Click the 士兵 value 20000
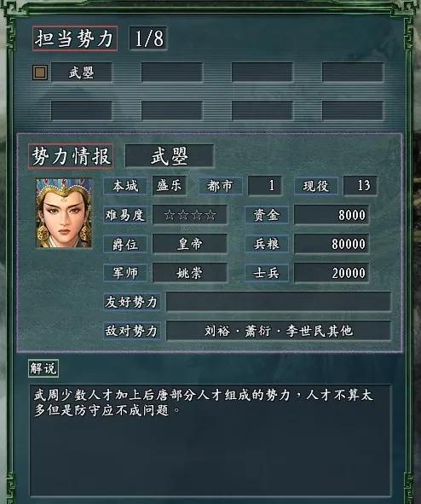Image resolution: width=421 pixels, height=504 pixels. 332,273
